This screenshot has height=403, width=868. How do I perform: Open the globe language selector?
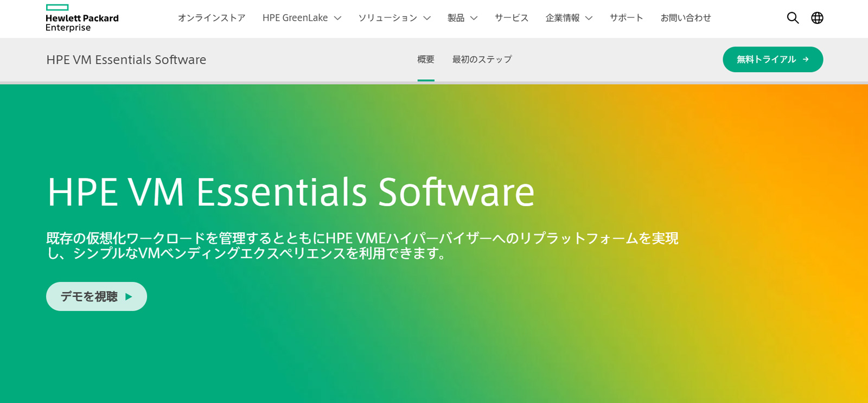tap(817, 18)
